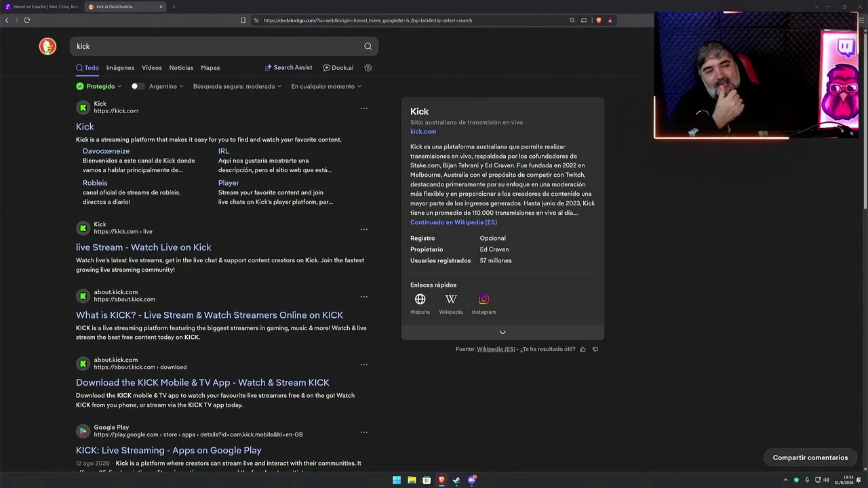This screenshot has height=488, width=868.
Task: Open the live Stream - Watch Live on Kick link
Action: pyautogui.click(x=144, y=247)
